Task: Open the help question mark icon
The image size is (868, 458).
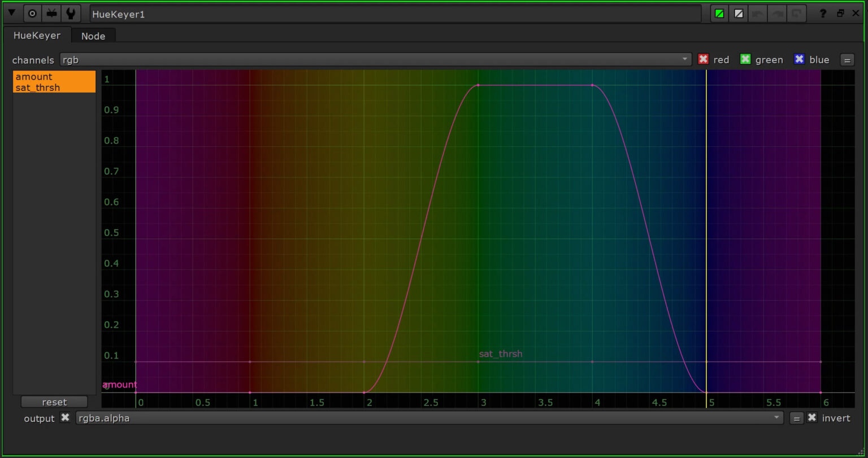Action: (823, 14)
